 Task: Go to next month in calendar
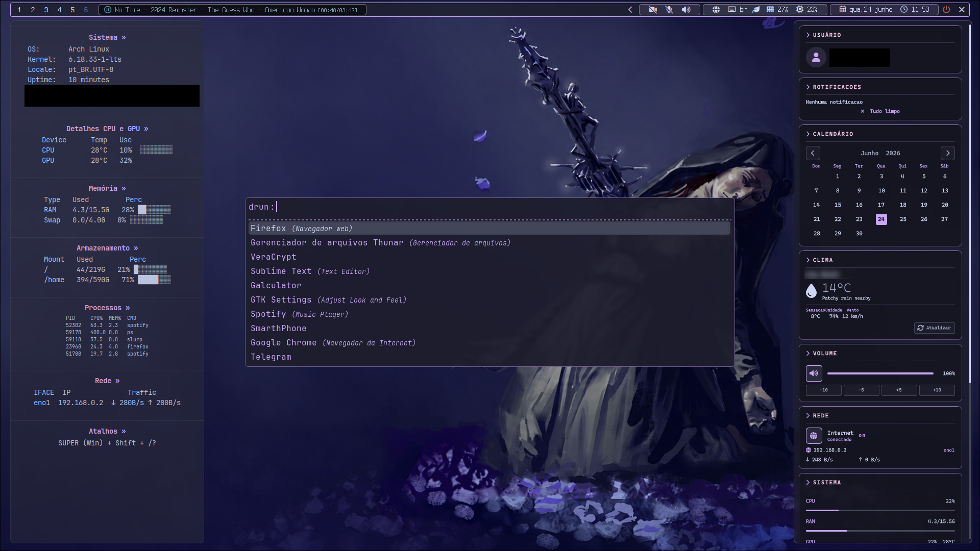[x=948, y=153]
